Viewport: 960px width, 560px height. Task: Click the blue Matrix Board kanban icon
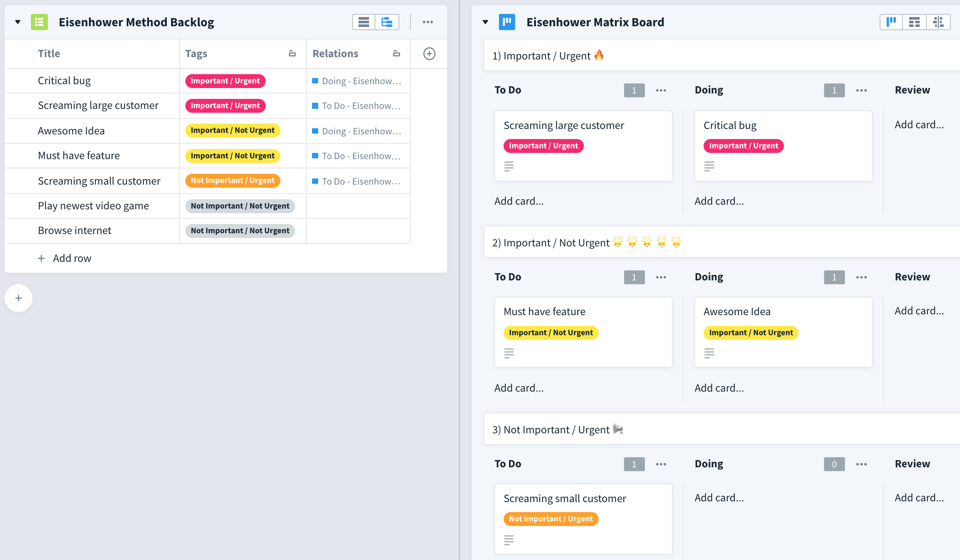pyautogui.click(x=507, y=22)
